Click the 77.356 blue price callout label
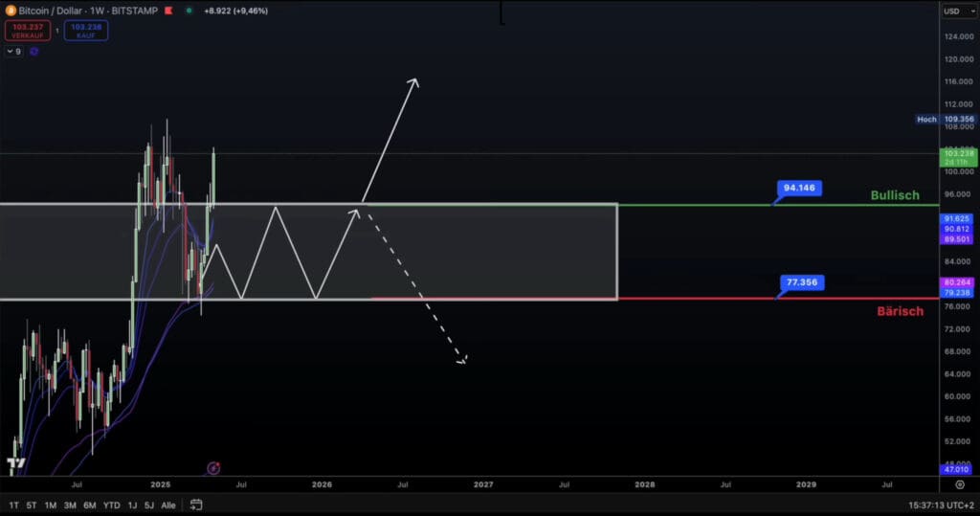This screenshot has height=516, width=980. coord(800,282)
